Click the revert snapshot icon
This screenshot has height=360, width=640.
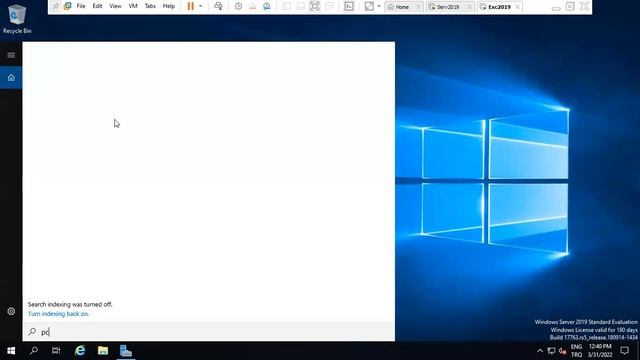coord(253,6)
